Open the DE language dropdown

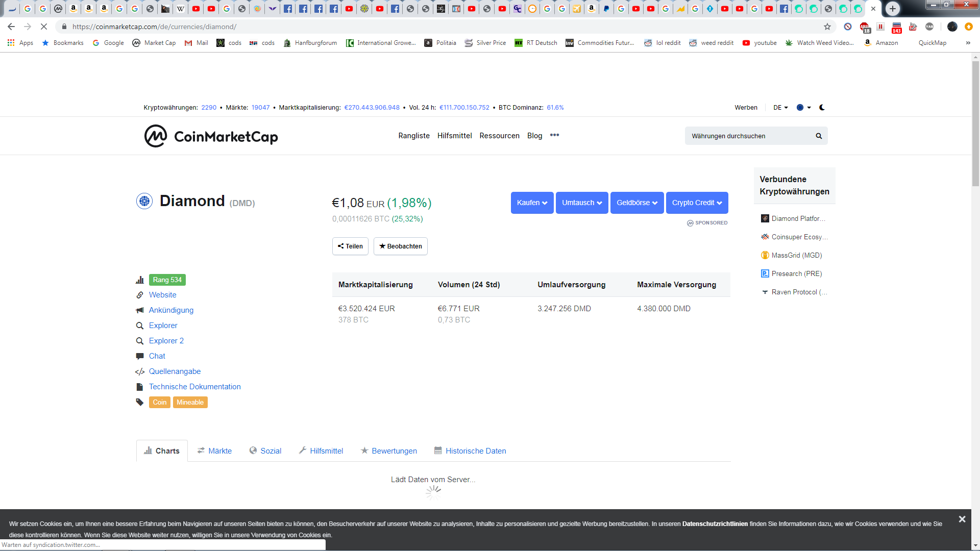tap(780, 108)
